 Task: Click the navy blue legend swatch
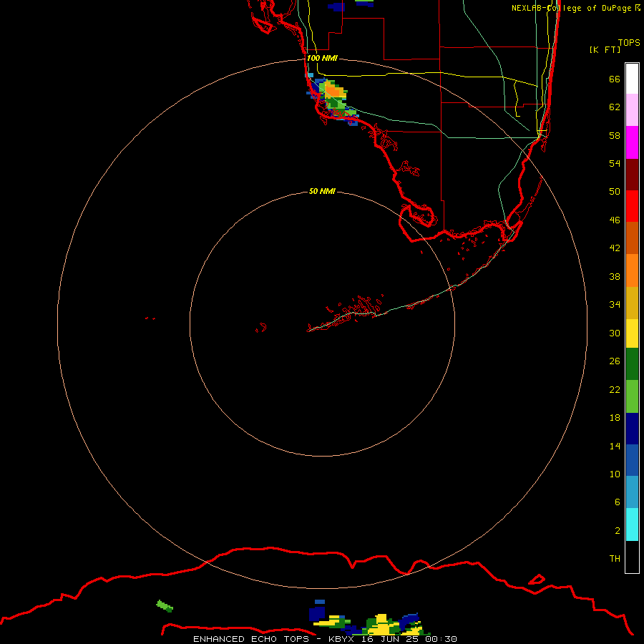pos(632,429)
